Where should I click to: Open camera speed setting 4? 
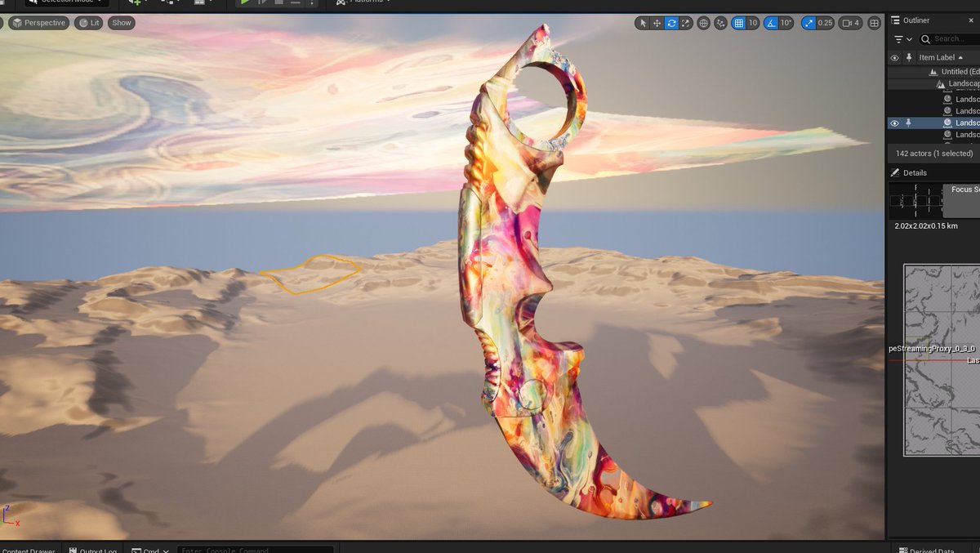coord(850,23)
